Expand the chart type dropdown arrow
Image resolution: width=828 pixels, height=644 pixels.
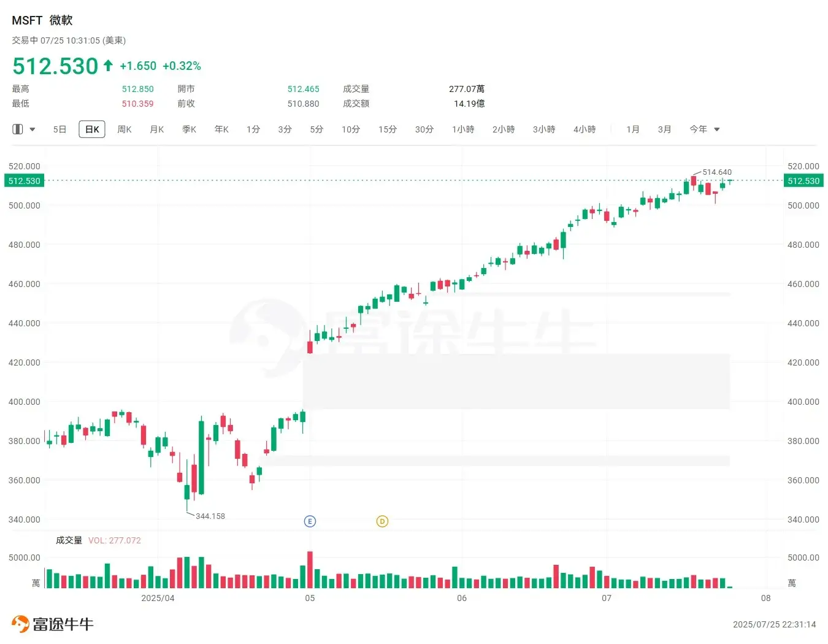(33, 129)
